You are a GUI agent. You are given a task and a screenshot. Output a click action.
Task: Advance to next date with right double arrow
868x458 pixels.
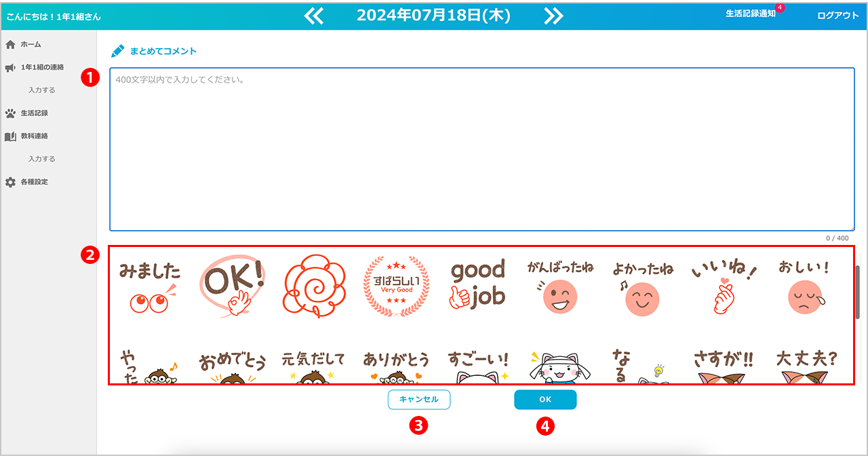pyautogui.click(x=553, y=16)
